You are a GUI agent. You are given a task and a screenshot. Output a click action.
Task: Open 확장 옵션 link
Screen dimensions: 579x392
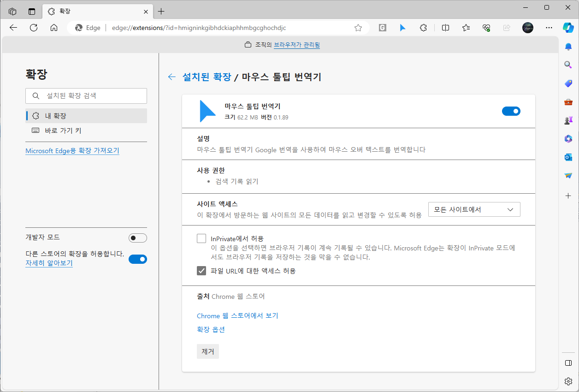211,330
